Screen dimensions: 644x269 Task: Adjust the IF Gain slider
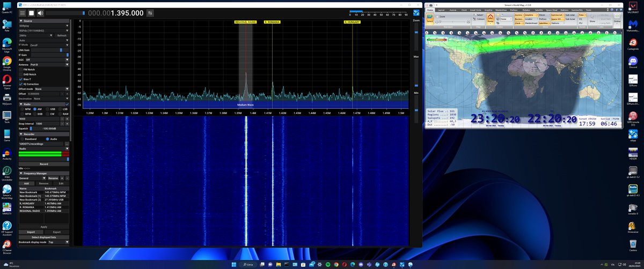(49, 55)
